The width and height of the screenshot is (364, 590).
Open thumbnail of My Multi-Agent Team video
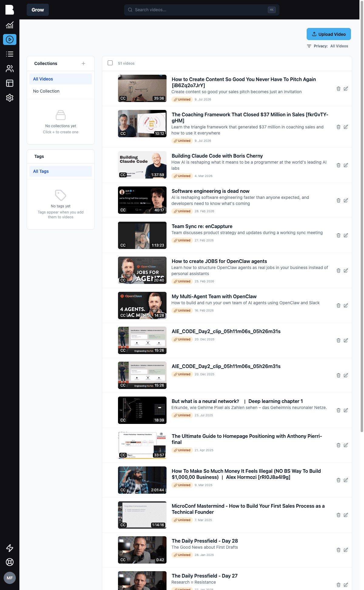142,305
